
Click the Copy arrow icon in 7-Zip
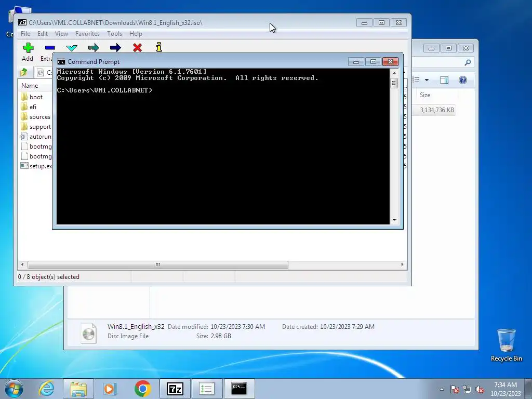click(94, 47)
